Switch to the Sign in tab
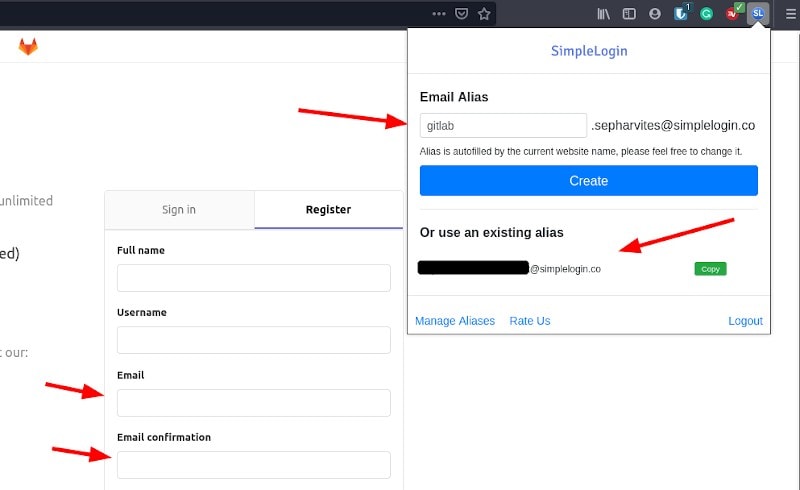Viewport: 800px width, 490px height. [x=179, y=210]
